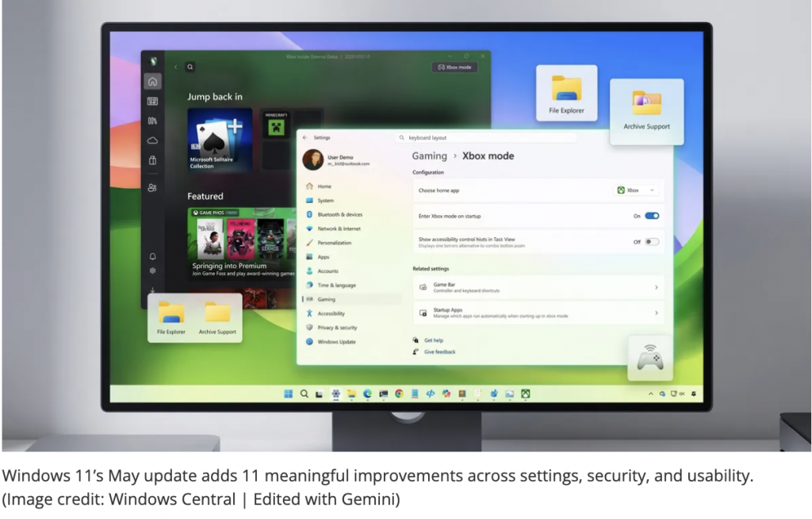Open the Choose home app Xbox dropdown
Image resolution: width=812 pixels, height=519 pixels.
point(636,190)
